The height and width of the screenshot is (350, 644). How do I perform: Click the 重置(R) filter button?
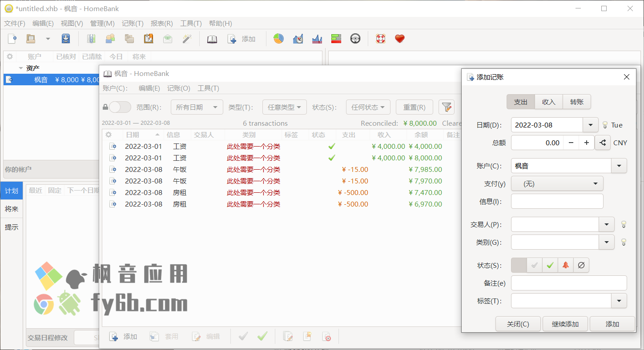[x=415, y=107]
